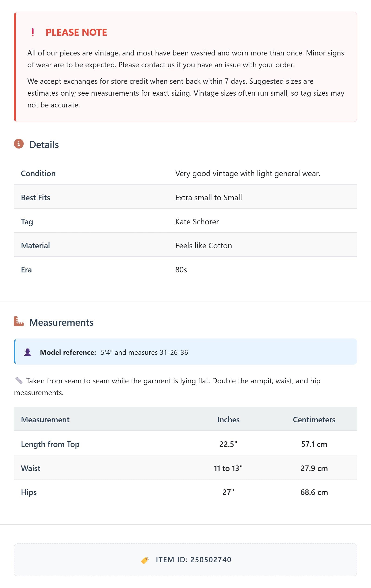Viewport: 371px width, 588px height.
Task: Click the Hips 68.6 cm cell
Action: [314, 492]
